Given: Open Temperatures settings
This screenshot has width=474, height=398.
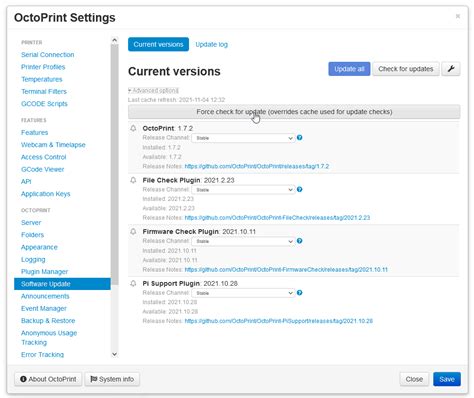Looking at the screenshot, I should [42, 79].
